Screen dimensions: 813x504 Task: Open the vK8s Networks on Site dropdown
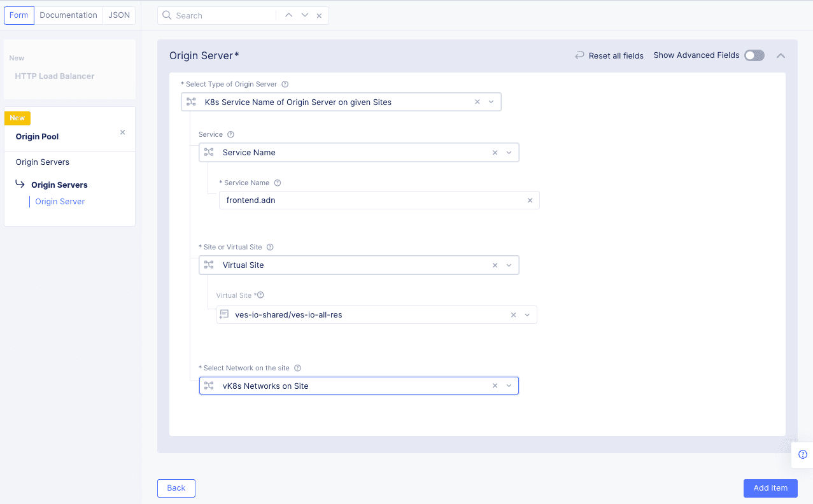pos(509,385)
